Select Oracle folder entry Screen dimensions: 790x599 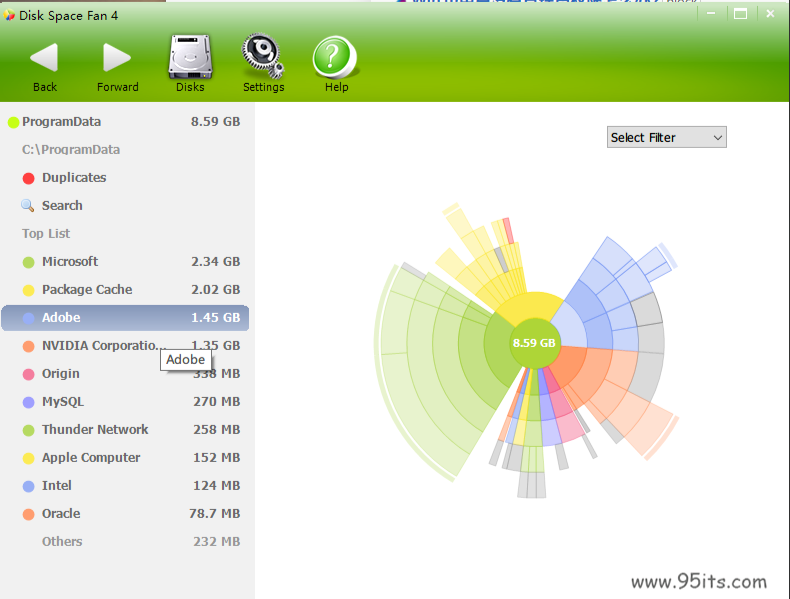[124, 513]
